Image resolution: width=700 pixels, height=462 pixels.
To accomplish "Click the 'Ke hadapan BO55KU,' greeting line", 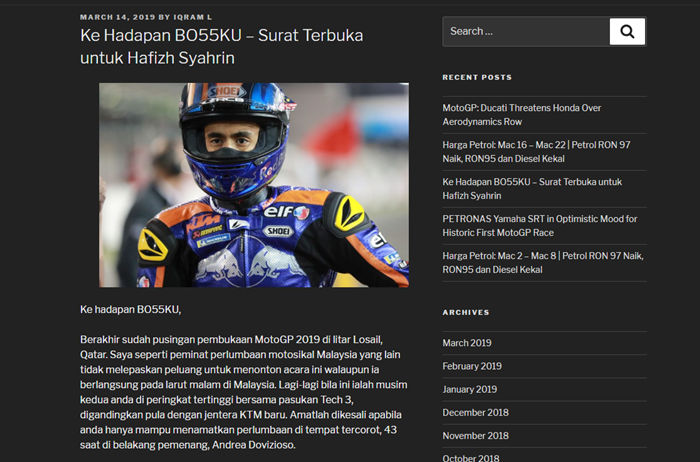I will 131,310.
